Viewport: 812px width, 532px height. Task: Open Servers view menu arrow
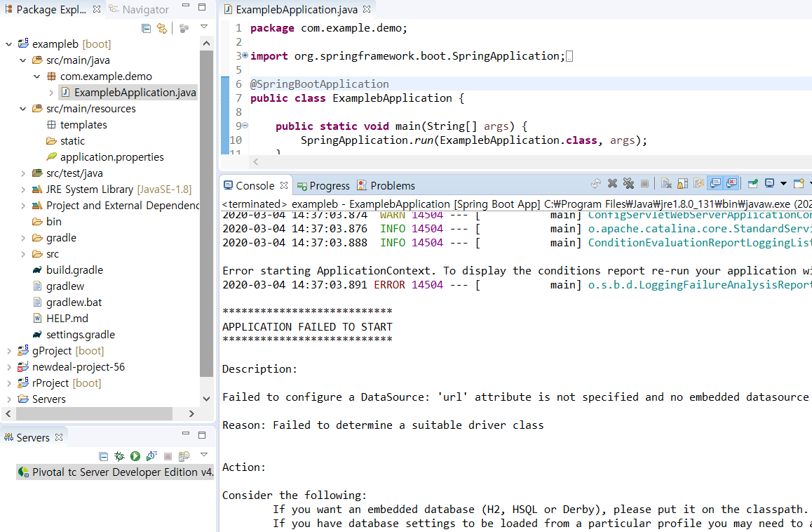tap(204, 455)
